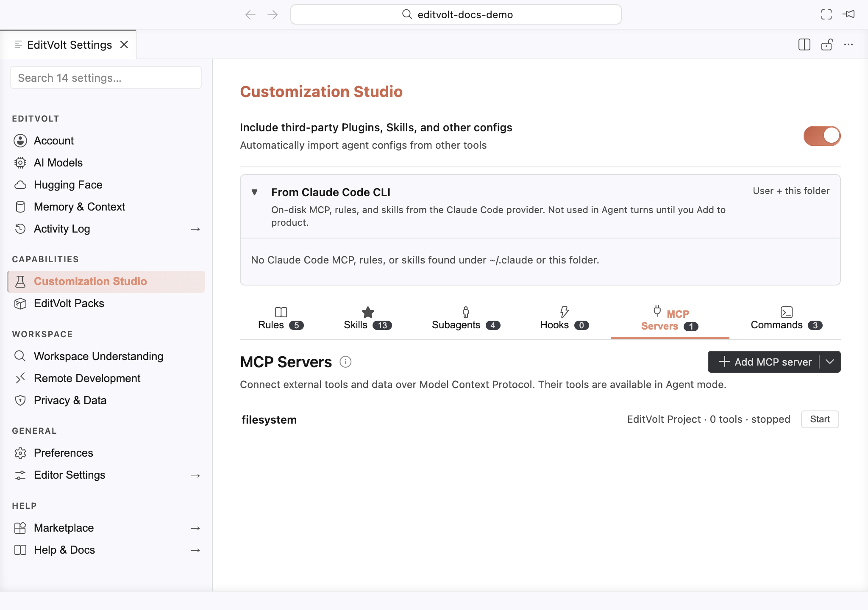Switch to the Rules tab
Image resolution: width=868 pixels, height=610 pixels.
click(x=281, y=319)
